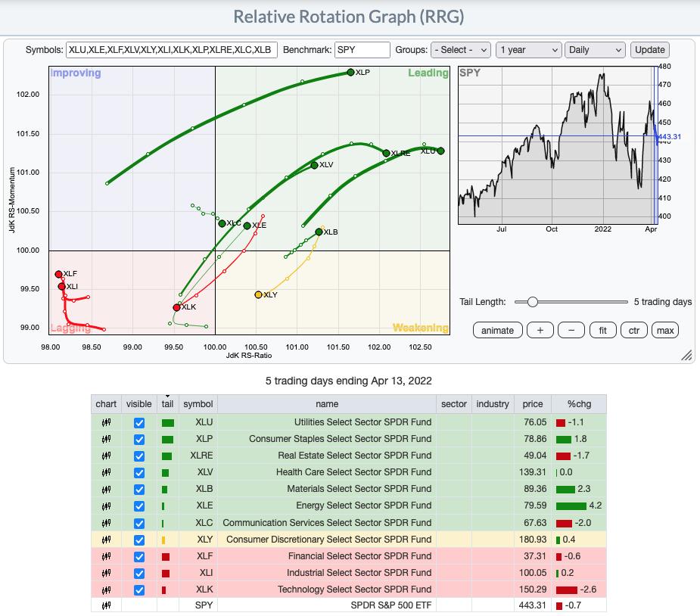Click the XLF red data point
This screenshot has height=616, width=700.
58,274
